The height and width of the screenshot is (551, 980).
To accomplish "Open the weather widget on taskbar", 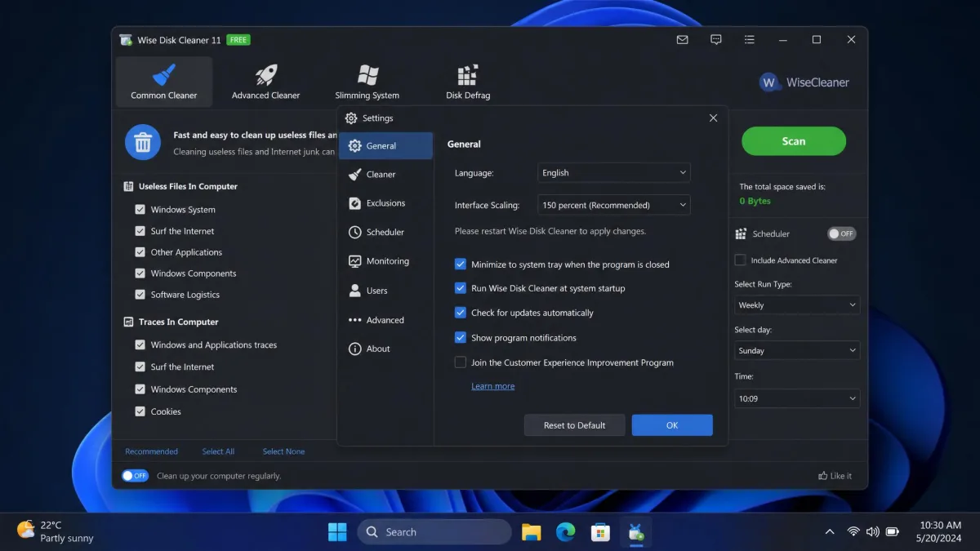I will (x=56, y=531).
